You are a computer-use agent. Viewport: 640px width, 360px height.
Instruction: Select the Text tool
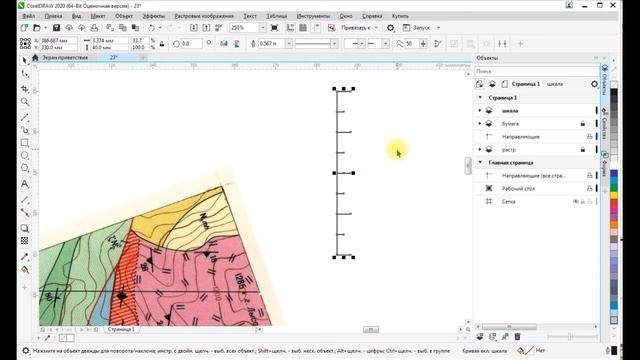(x=25, y=184)
